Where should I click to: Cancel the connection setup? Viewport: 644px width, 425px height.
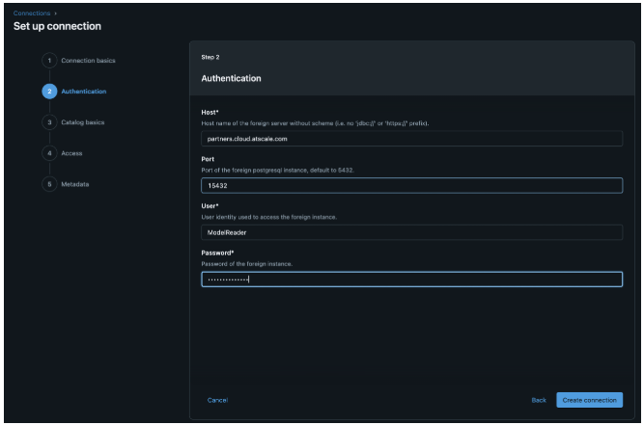click(x=218, y=400)
